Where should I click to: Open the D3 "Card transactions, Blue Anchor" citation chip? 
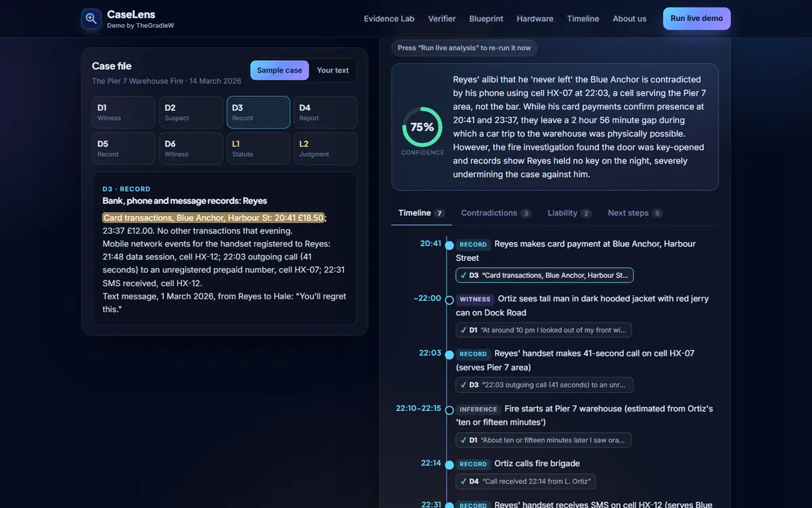[x=545, y=276]
